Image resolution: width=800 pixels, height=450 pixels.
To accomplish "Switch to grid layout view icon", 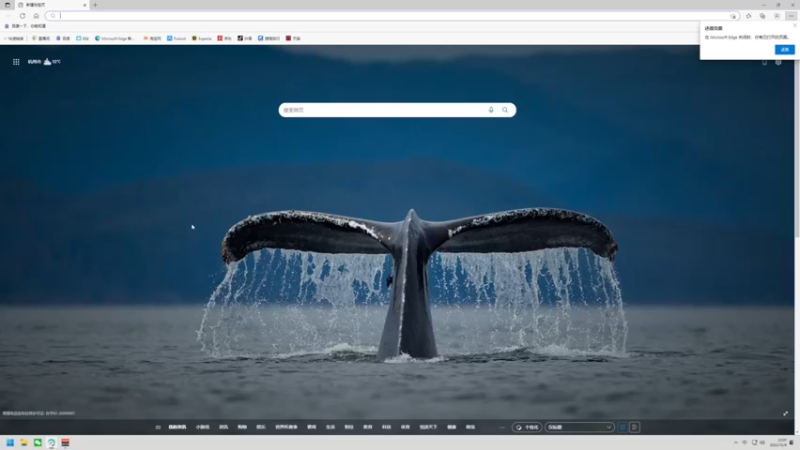I will [622, 427].
